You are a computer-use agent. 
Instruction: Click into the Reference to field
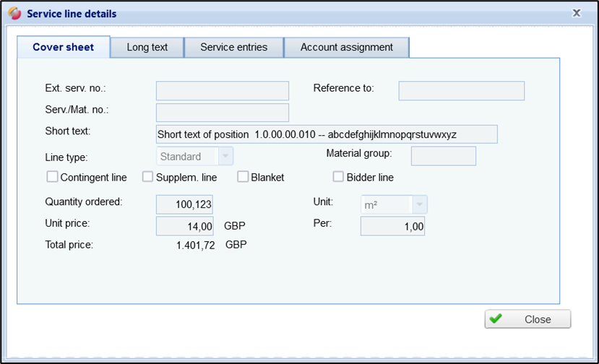click(x=461, y=90)
